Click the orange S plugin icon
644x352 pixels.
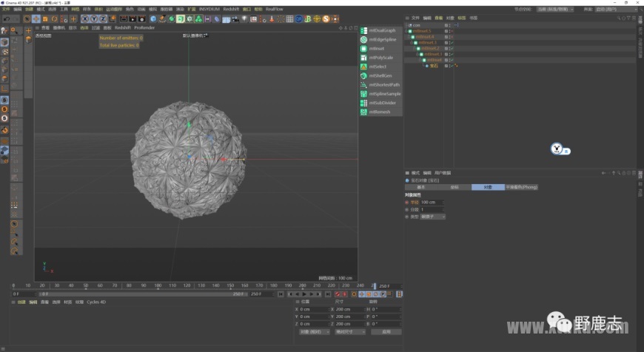tap(326, 19)
